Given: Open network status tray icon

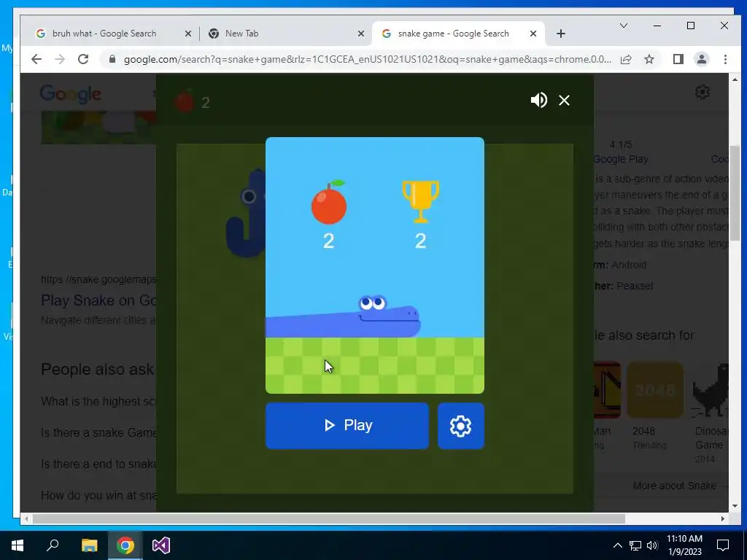Looking at the screenshot, I should click(x=635, y=545).
